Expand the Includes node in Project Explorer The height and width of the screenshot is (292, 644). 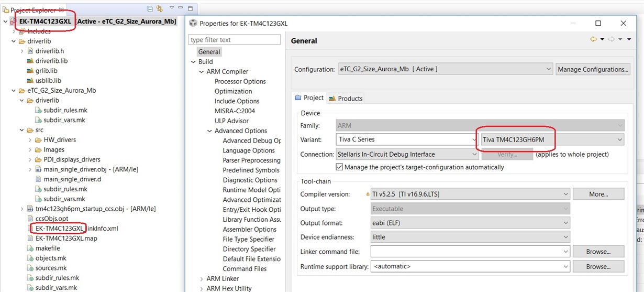(14, 31)
